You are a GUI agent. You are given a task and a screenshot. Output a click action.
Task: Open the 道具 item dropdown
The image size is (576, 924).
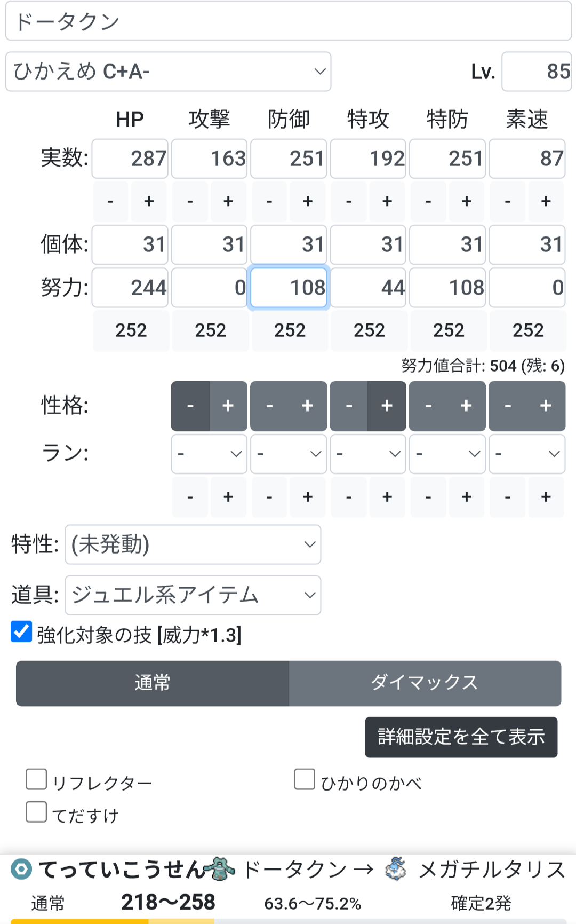point(193,595)
